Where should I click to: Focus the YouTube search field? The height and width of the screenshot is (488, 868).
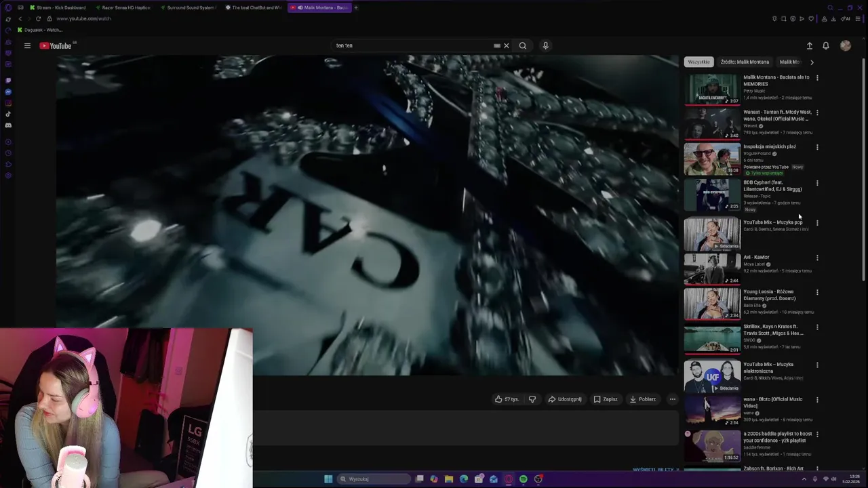[x=414, y=45]
